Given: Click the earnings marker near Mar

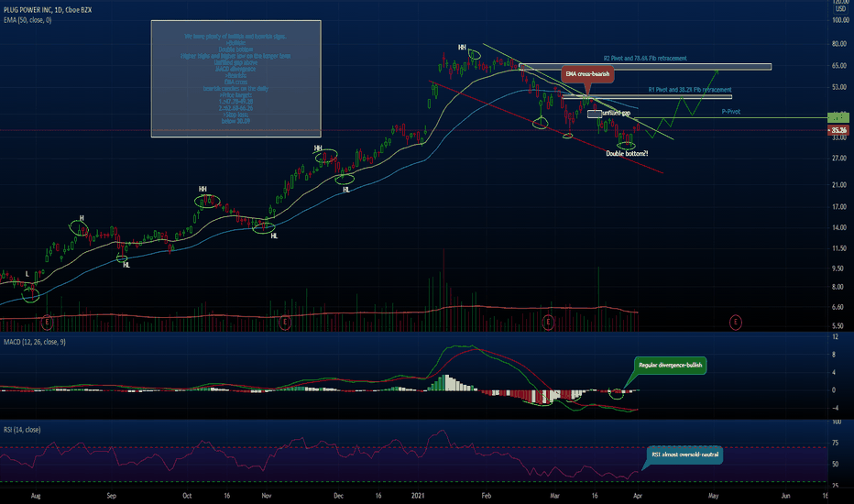Looking at the screenshot, I should pos(548,322).
